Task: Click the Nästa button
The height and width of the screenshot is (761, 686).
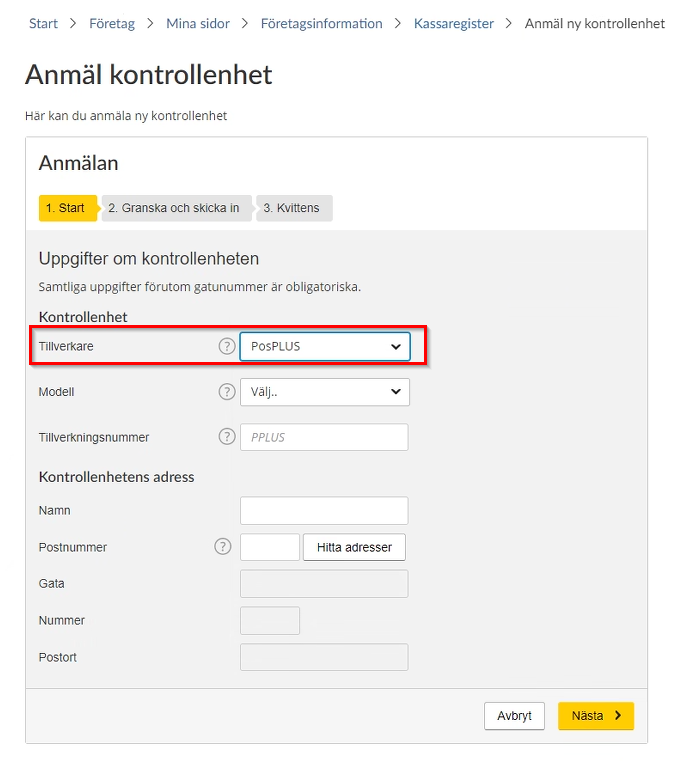Action: click(x=596, y=716)
